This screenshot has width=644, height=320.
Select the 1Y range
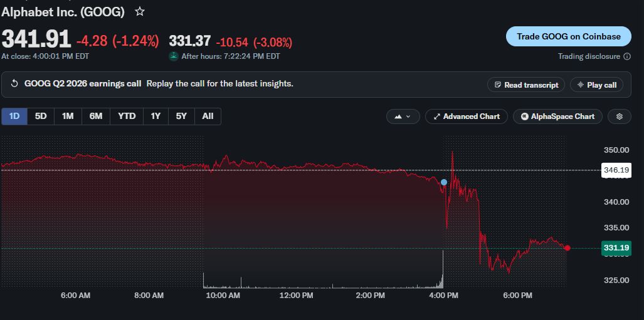pos(156,116)
